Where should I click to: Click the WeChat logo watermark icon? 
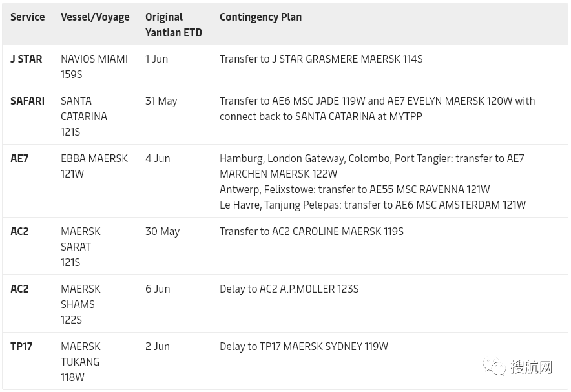[x=494, y=367]
